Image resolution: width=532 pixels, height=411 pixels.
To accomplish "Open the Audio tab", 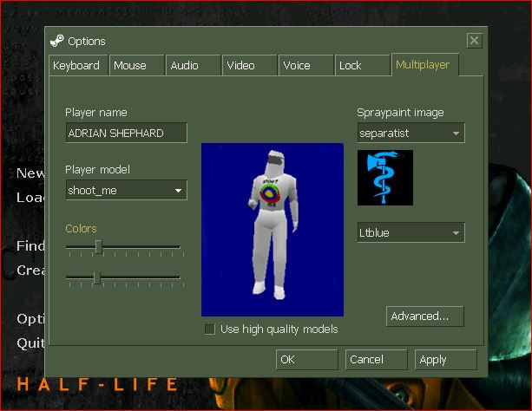I will [193, 65].
